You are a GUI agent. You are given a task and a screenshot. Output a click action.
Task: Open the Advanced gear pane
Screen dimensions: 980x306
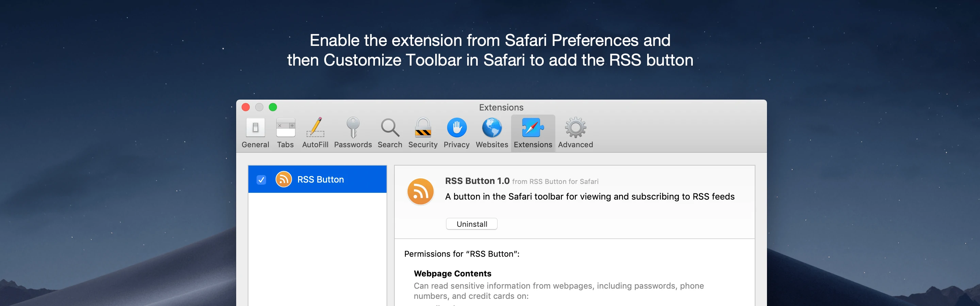click(575, 133)
